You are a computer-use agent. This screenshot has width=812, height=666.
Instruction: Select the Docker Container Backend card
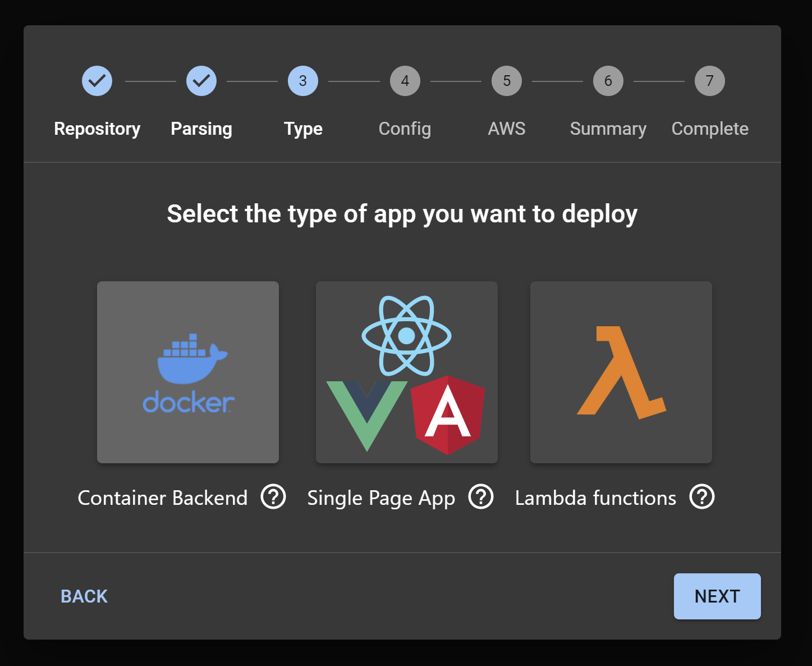click(188, 372)
